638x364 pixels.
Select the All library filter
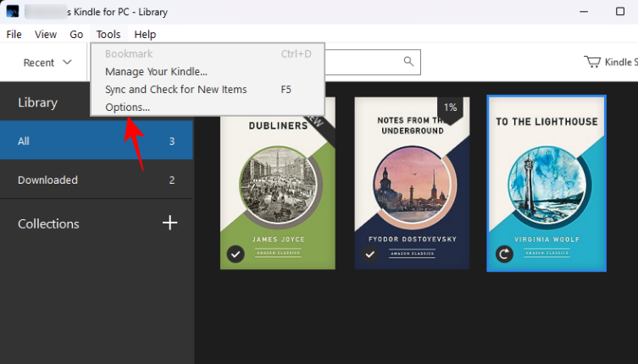click(96, 141)
